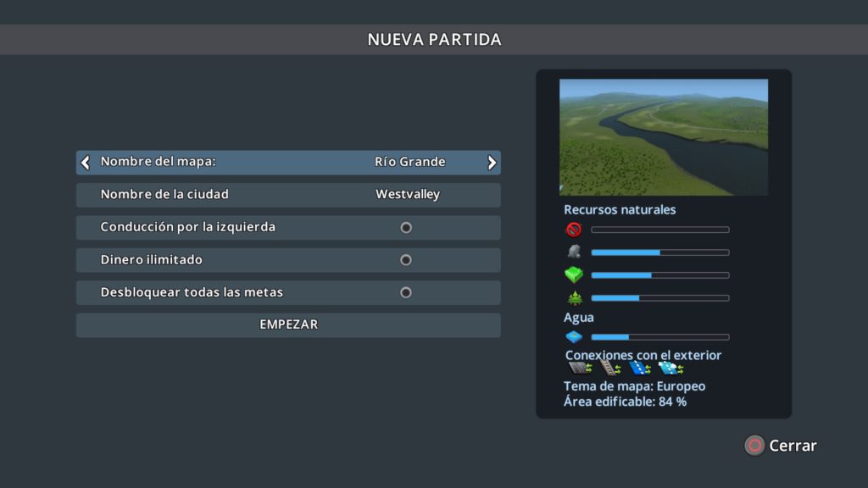
Task: Select the ship route connection icon
Action: point(640,368)
